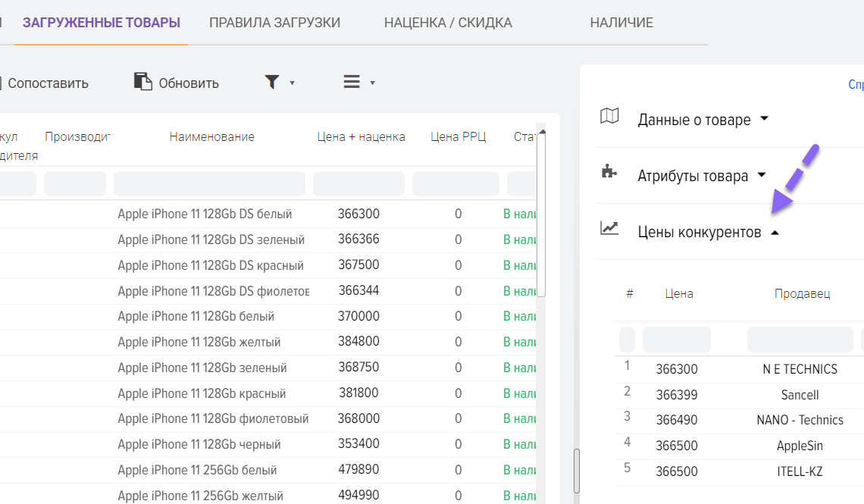Open the dropdown arrow next to filter
The width and height of the screenshot is (864, 504).
click(293, 83)
